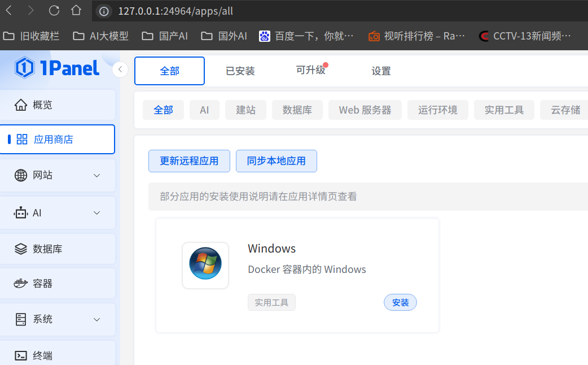Switch to 可升级 tab
This screenshot has width=588, height=365.
[310, 70]
